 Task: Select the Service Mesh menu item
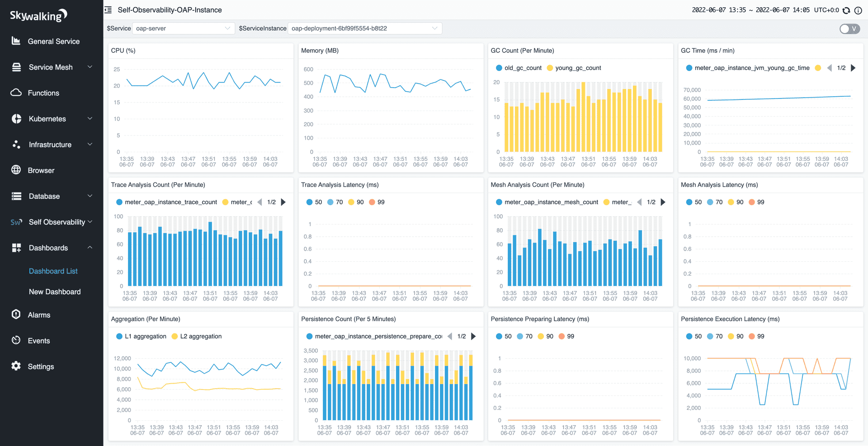[x=52, y=67]
